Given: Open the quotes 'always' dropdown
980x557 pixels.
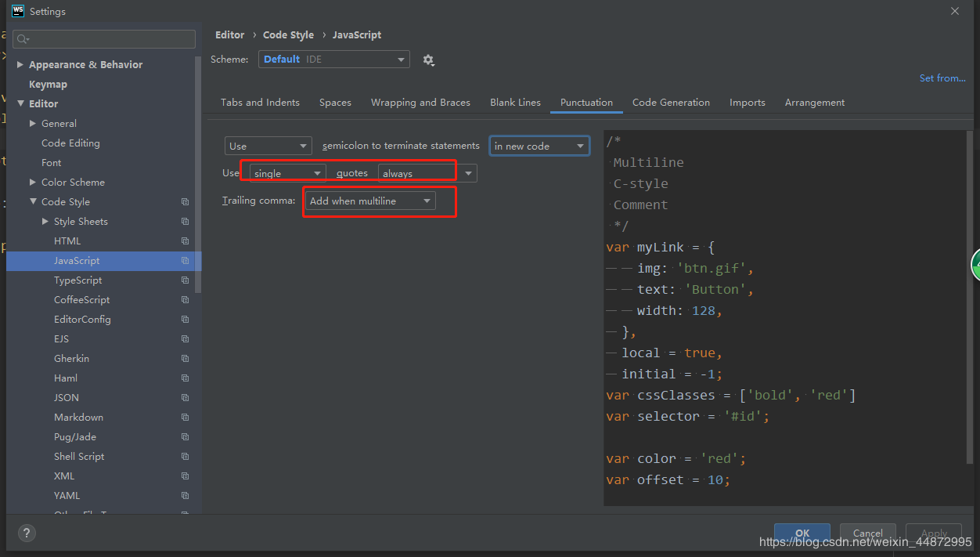Looking at the screenshot, I should (x=427, y=173).
